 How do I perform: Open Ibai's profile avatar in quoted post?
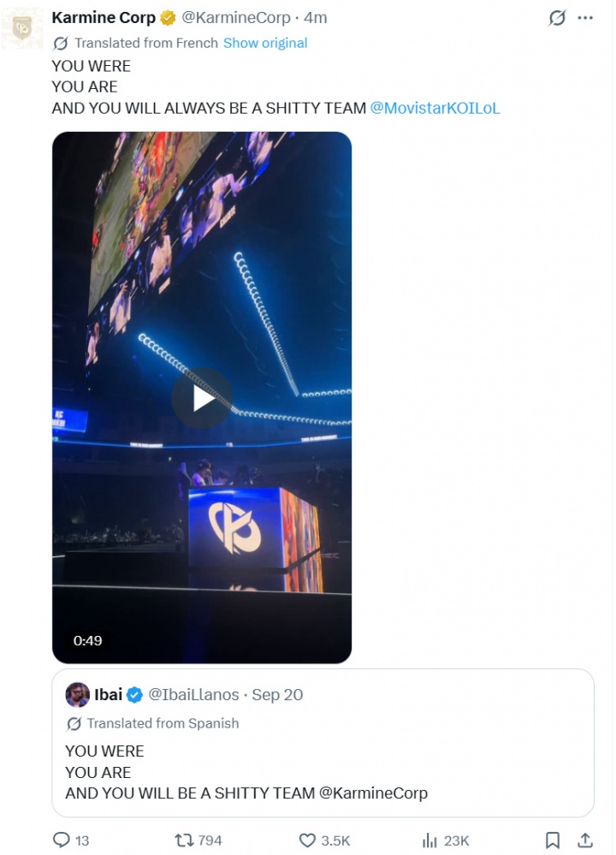pos(77,695)
